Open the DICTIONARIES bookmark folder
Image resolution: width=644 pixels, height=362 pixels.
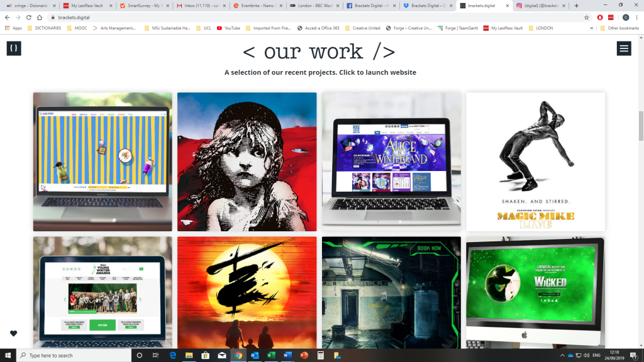44,28
